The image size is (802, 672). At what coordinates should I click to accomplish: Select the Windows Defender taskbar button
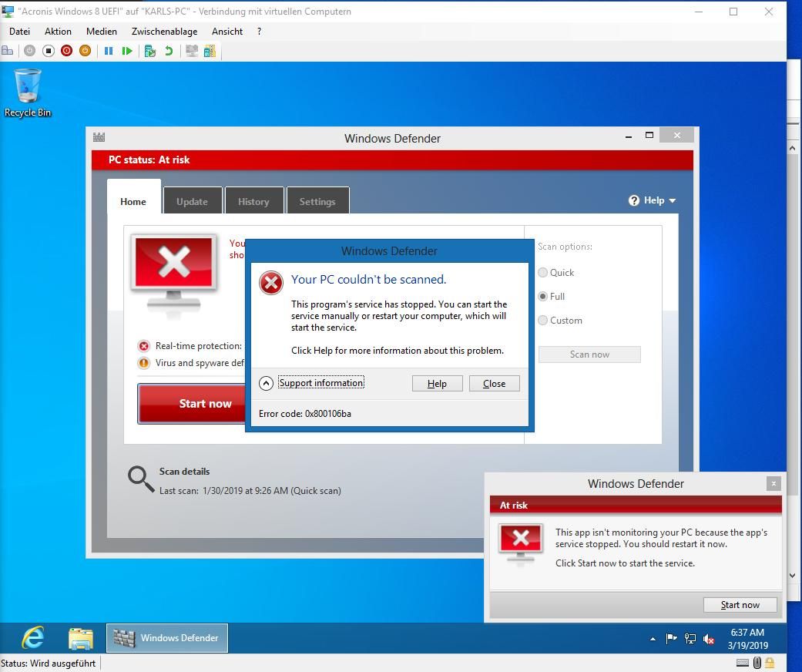click(x=166, y=638)
